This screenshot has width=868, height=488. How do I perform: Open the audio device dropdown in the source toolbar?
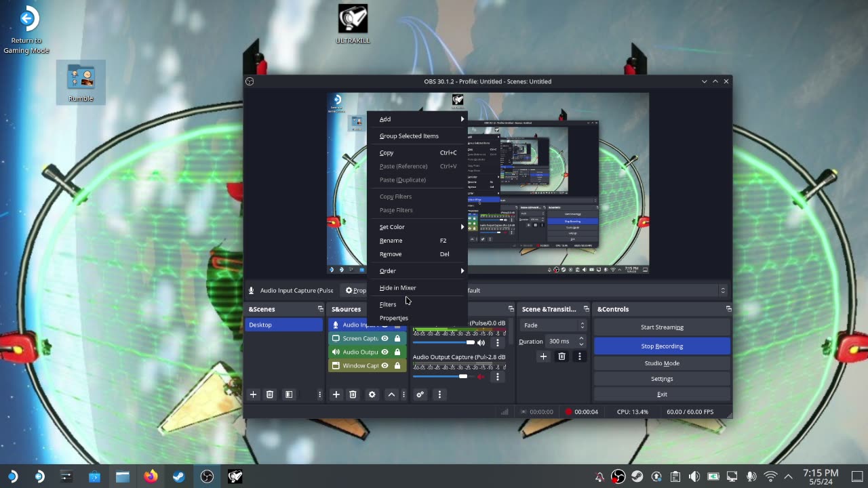pos(597,290)
